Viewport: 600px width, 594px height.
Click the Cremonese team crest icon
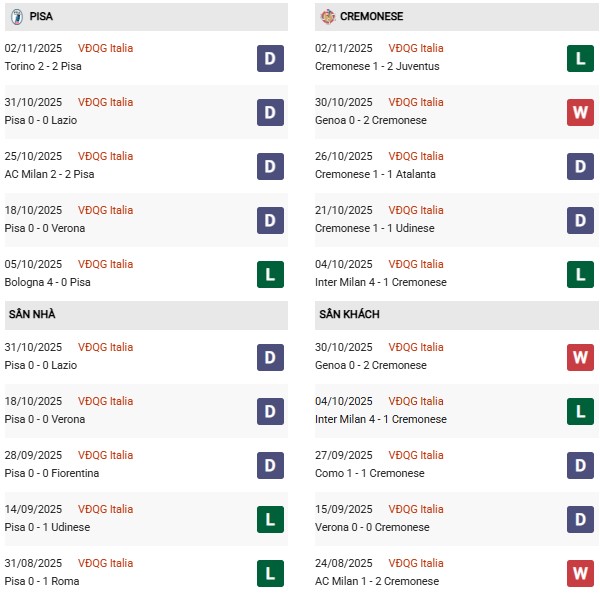pos(327,17)
